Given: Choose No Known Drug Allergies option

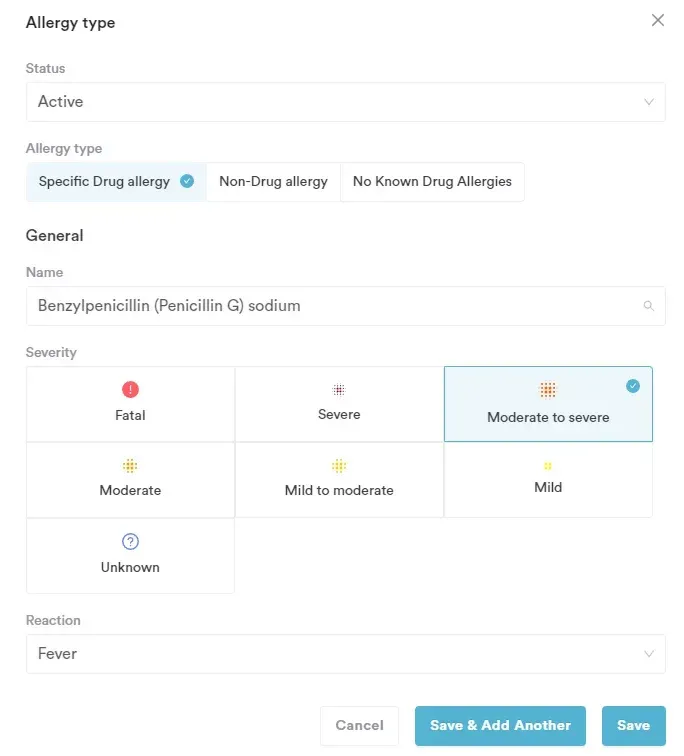Looking at the screenshot, I should [432, 182].
